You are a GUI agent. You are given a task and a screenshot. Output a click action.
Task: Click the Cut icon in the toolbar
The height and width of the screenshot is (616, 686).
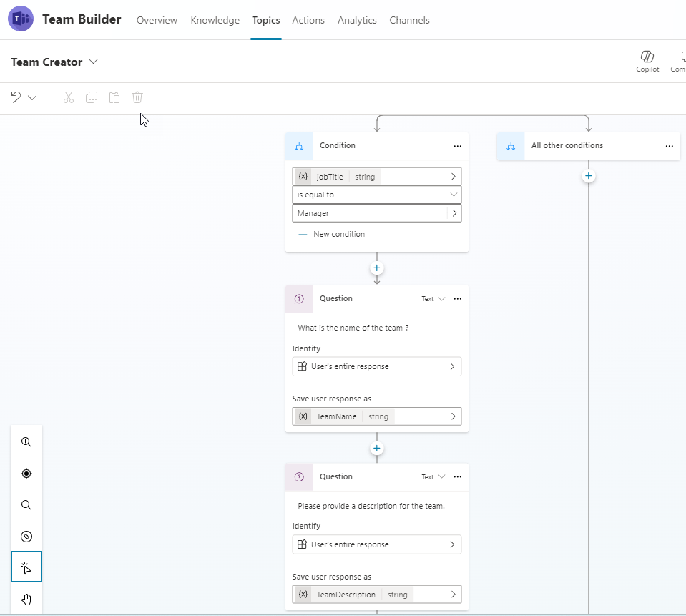[68, 97]
